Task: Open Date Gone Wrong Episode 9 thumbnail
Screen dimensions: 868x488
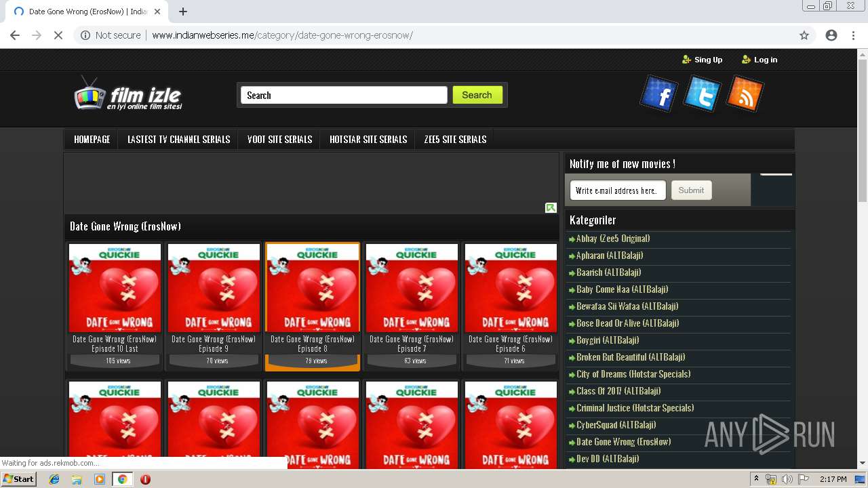Action: coord(214,287)
